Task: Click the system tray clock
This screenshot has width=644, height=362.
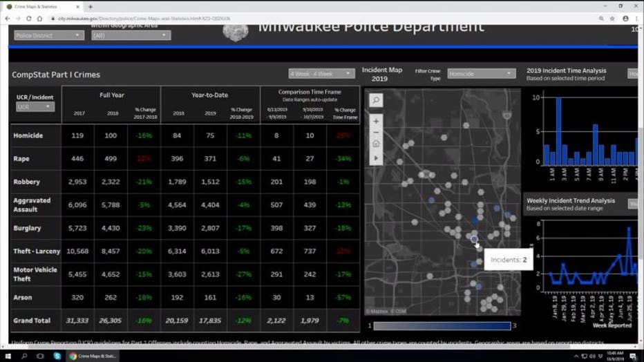Action: (x=615, y=356)
